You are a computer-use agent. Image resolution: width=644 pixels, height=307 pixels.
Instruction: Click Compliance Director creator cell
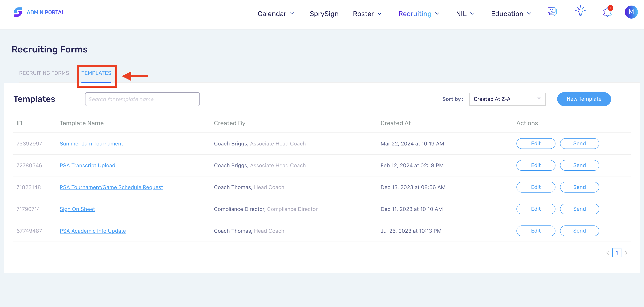coord(266,209)
